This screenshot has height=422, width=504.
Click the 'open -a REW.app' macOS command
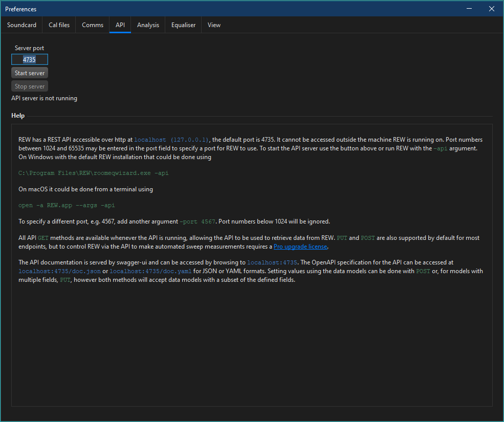[67, 205]
